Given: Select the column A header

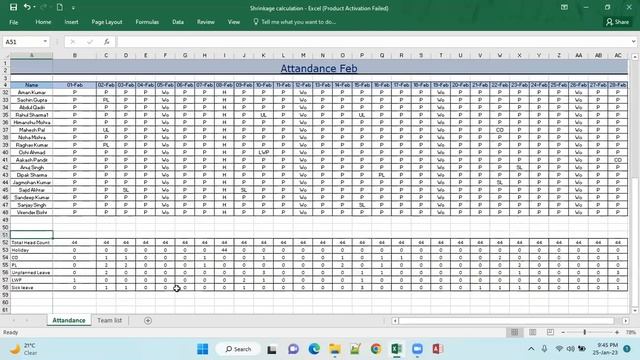Looking at the screenshot, I should [x=31, y=55].
